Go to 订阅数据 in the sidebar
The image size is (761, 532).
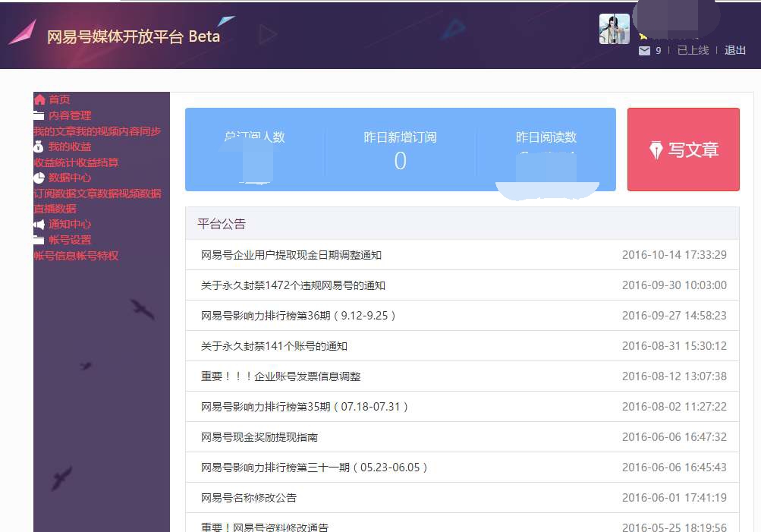55,194
